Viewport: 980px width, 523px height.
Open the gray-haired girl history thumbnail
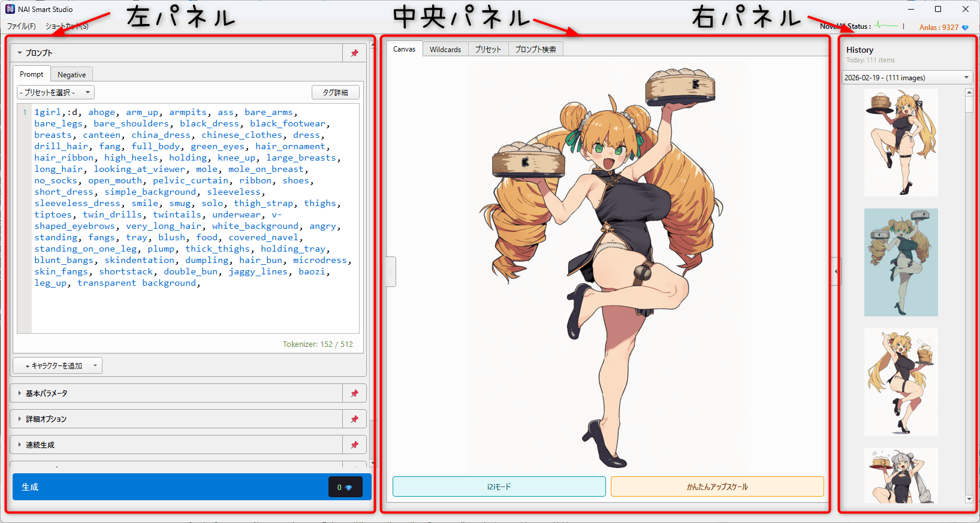tap(901, 476)
